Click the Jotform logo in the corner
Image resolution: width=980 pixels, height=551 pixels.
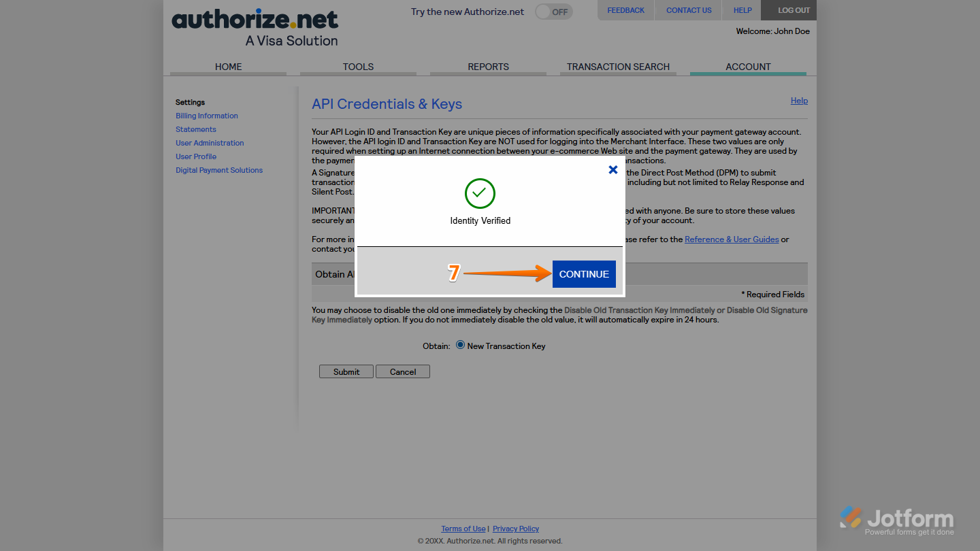896,517
